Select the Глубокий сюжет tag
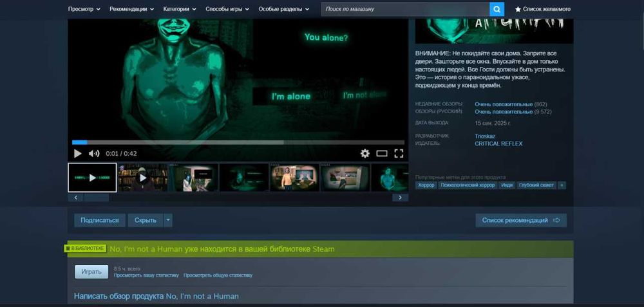Viewport: 644px width, 307px height. point(536,185)
